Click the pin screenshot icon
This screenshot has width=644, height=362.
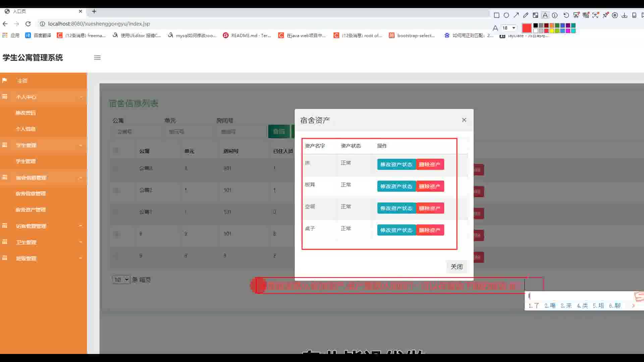[x=605, y=15]
